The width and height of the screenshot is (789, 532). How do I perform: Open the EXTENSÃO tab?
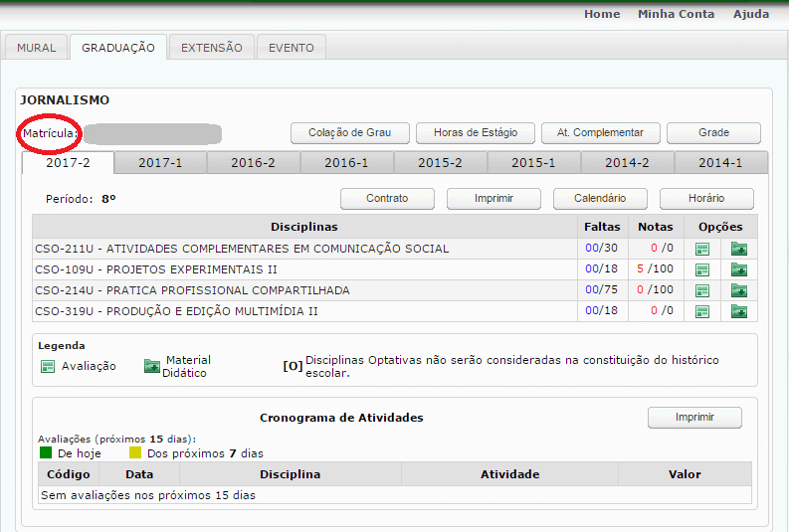[211, 48]
